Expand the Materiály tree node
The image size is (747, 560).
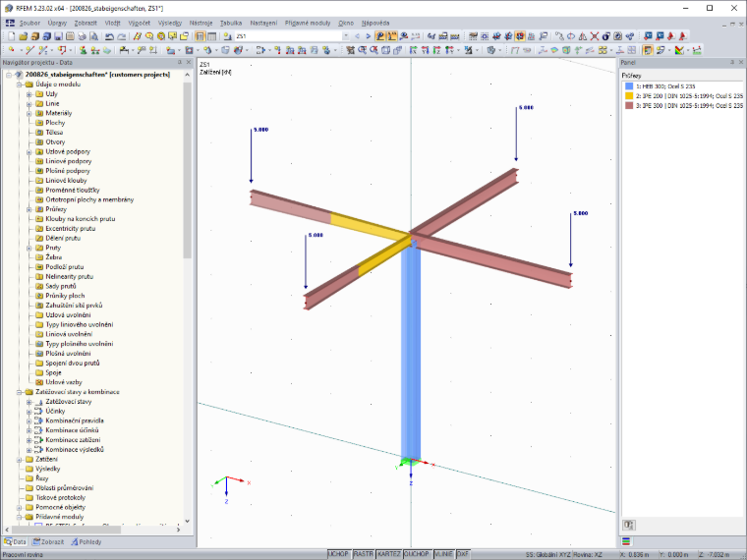point(29,113)
